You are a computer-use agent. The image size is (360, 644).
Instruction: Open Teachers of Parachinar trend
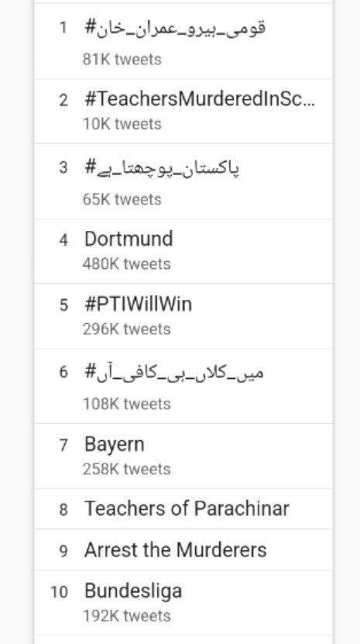183,509
